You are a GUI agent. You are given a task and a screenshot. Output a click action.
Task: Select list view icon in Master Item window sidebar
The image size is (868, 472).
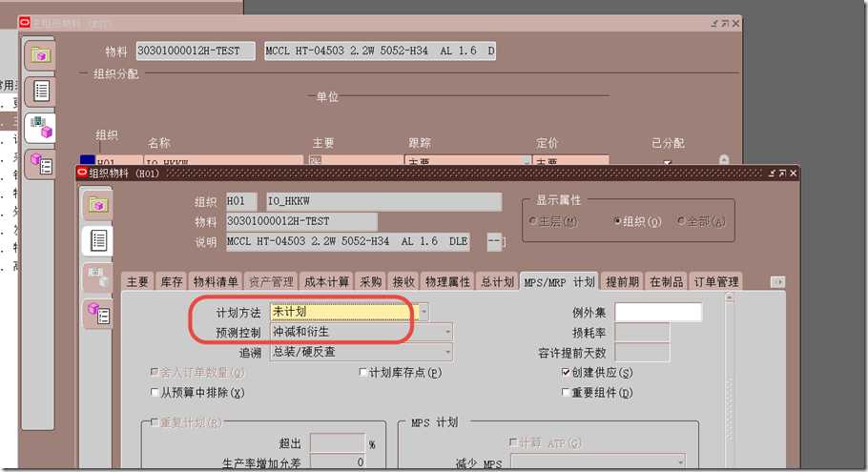click(x=41, y=91)
